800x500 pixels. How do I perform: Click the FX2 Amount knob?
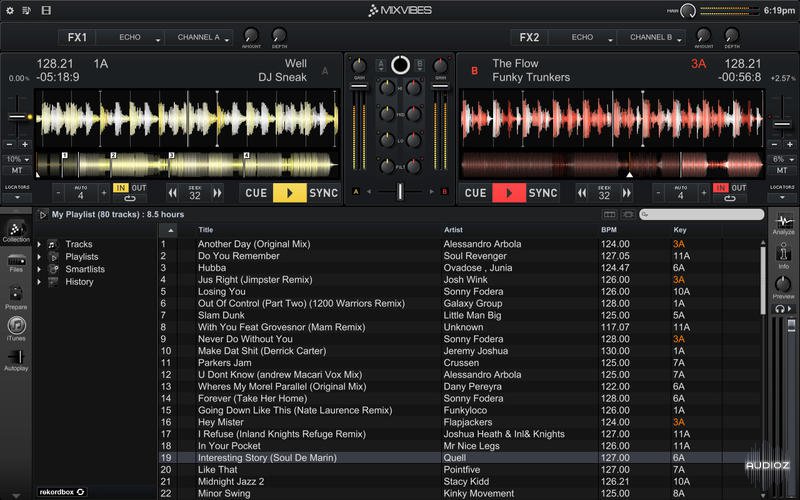click(704, 35)
